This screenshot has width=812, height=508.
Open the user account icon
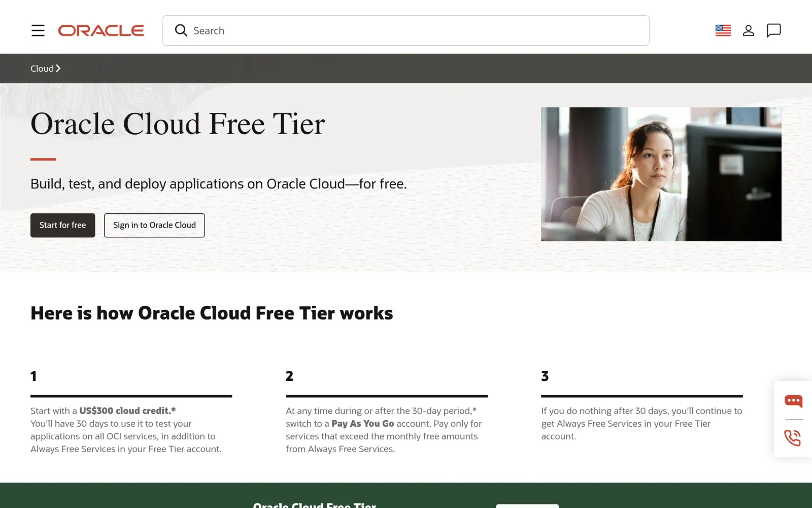tap(749, 30)
